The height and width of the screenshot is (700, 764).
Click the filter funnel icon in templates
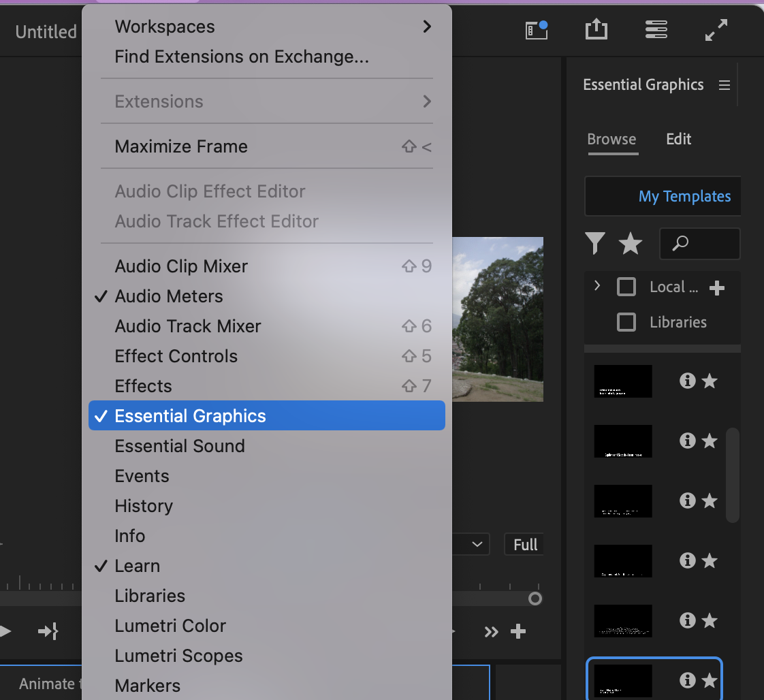(x=595, y=243)
